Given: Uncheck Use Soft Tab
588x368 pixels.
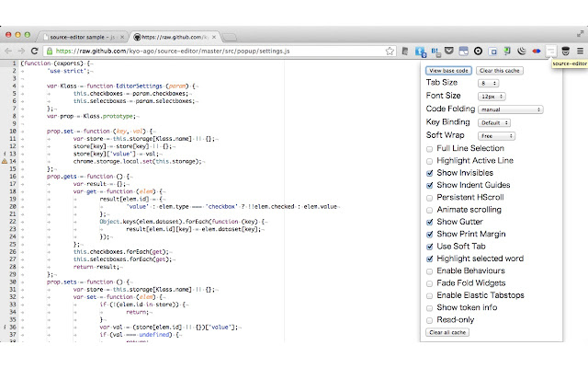Looking at the screenshot, I should coord(429,247).
